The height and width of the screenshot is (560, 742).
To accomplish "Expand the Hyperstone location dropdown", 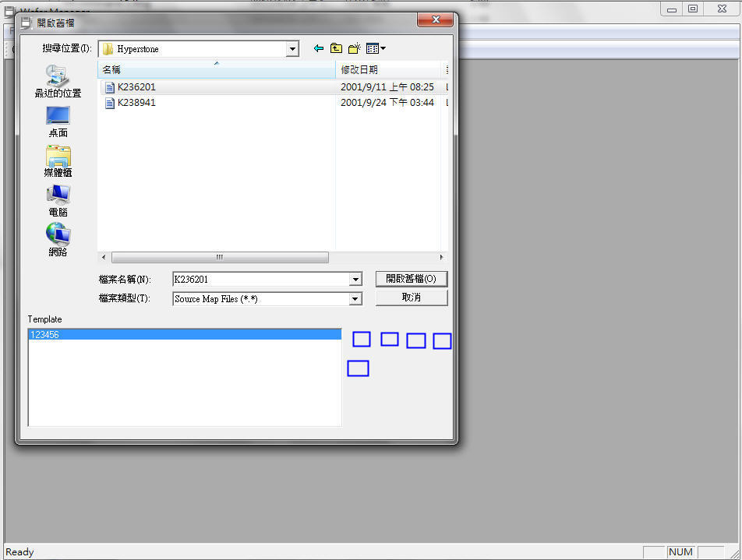I will [292, 49].
